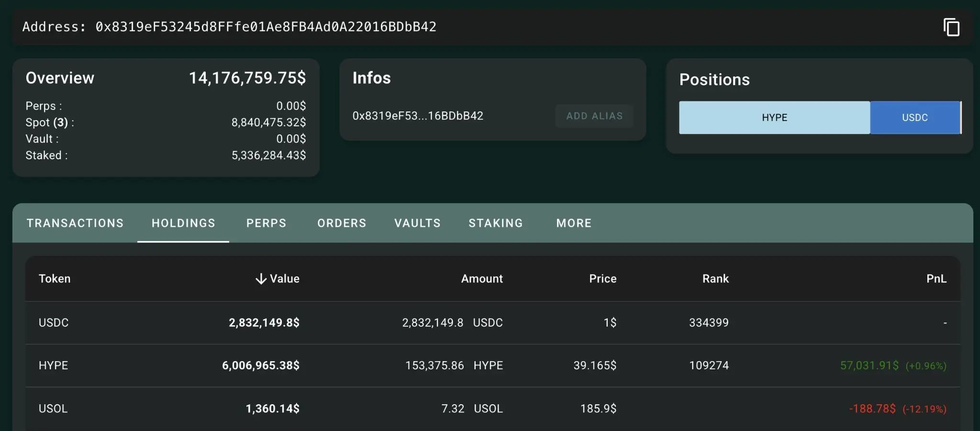Open the PERPS tab
The image size is (980, 431).
pos(266,223)
